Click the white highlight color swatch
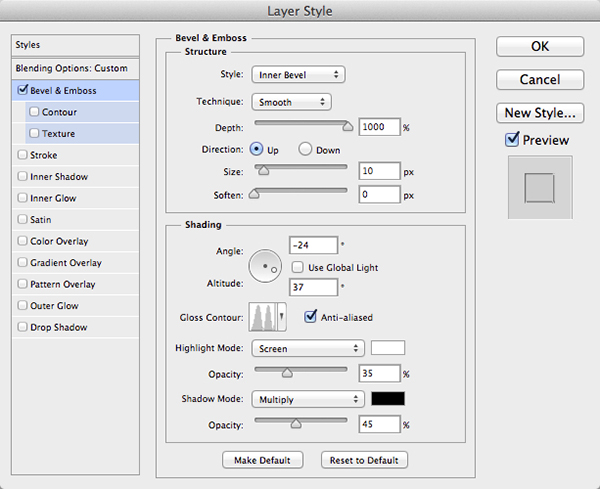The width and height of the screenshot is (600, 489). (387, 349)
